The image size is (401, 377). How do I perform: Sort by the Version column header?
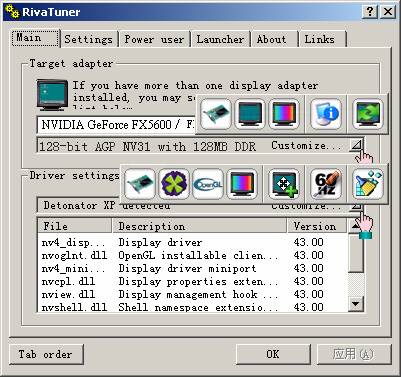pos(317,226)
